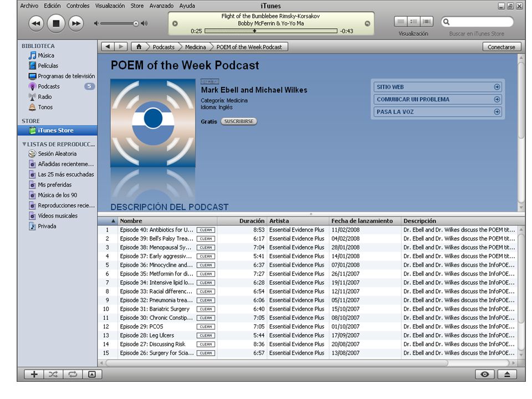Click the low volume speaker icon

[96, 23]
